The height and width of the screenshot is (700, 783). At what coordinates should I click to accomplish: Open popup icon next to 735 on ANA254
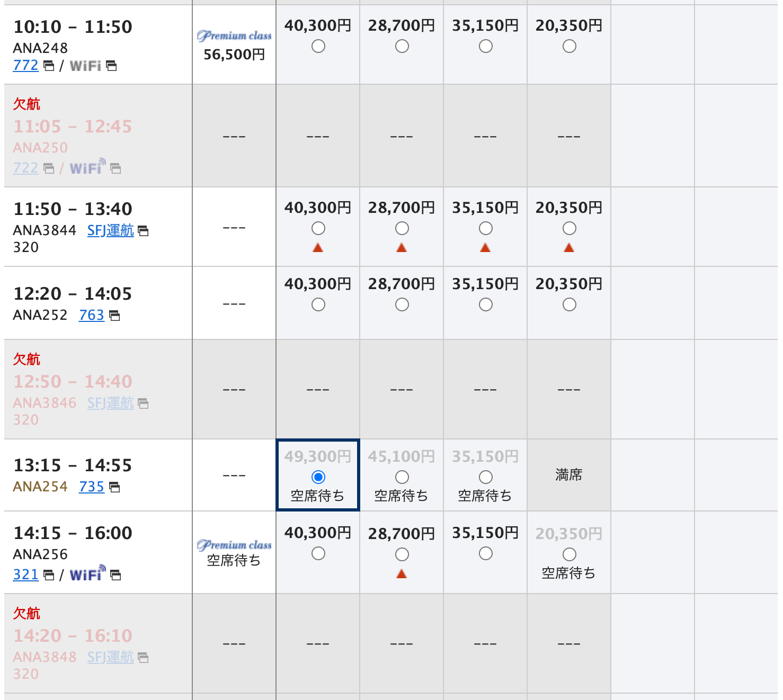(114, 487)
